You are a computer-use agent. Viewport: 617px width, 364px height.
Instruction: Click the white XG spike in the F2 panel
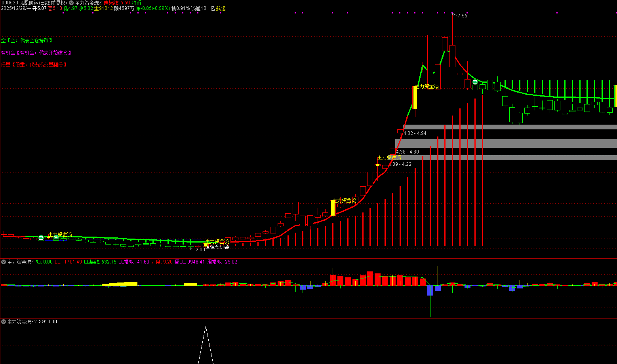[206, 345]
